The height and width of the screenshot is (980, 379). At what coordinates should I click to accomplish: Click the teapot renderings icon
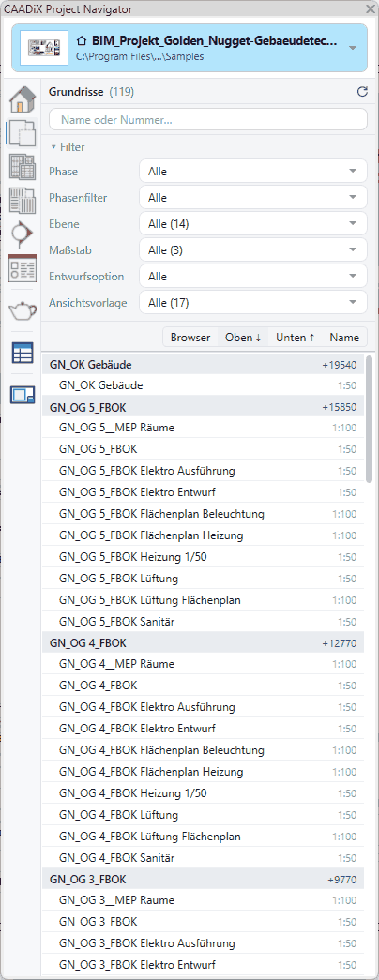click(22, 309)
